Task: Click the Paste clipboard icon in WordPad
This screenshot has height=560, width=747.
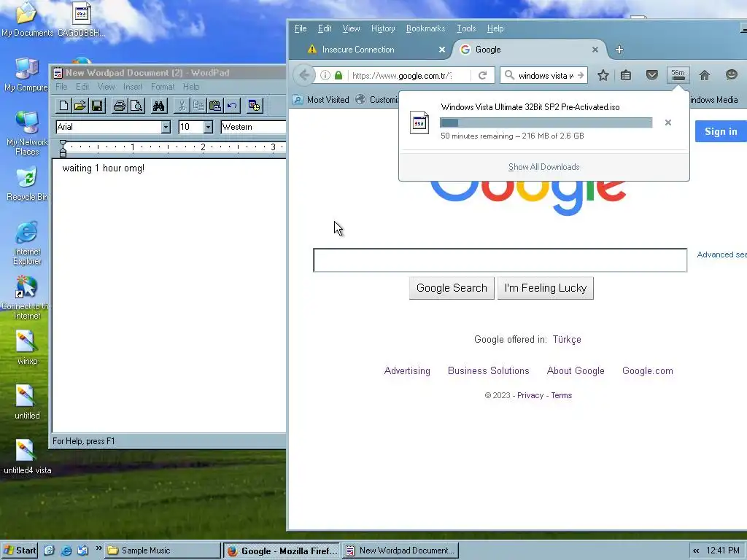Action: (215, 106)
